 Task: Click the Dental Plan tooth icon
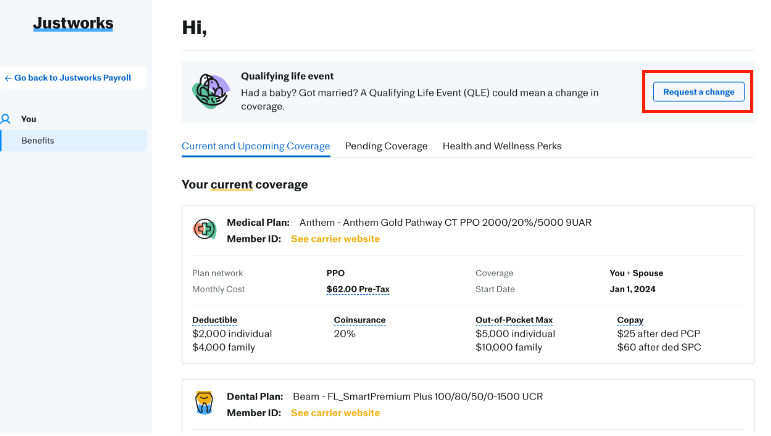(204, 404)
